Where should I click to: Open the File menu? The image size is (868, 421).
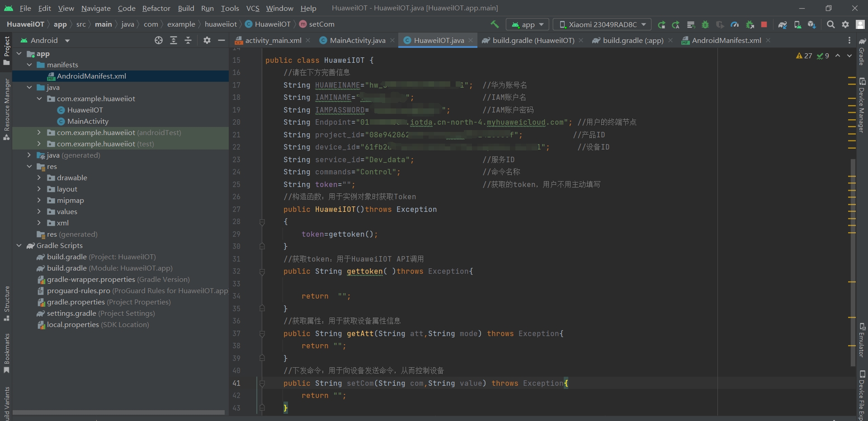[25, 8]
